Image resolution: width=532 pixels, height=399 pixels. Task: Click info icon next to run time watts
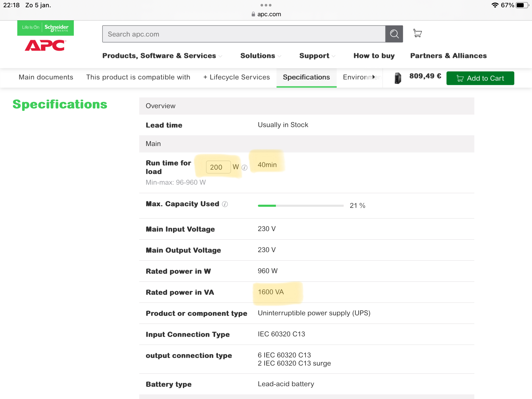click(244, 168)
